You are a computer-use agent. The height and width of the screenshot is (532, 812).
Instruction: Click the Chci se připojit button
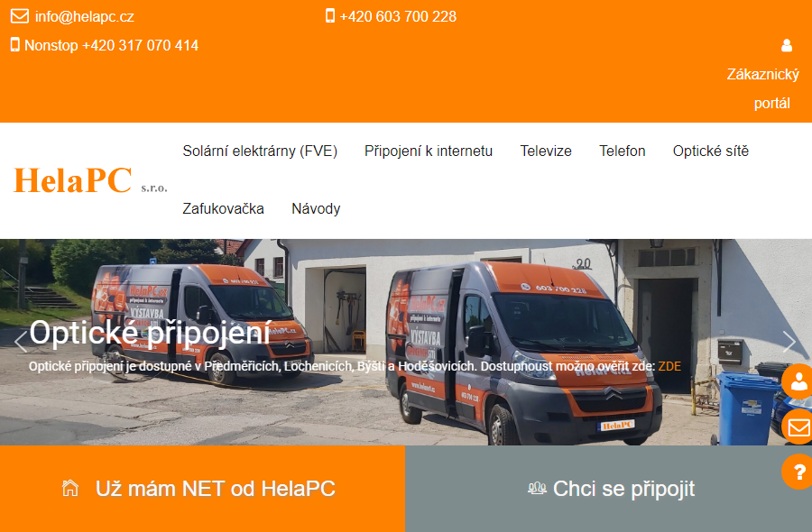click(609, 489)
